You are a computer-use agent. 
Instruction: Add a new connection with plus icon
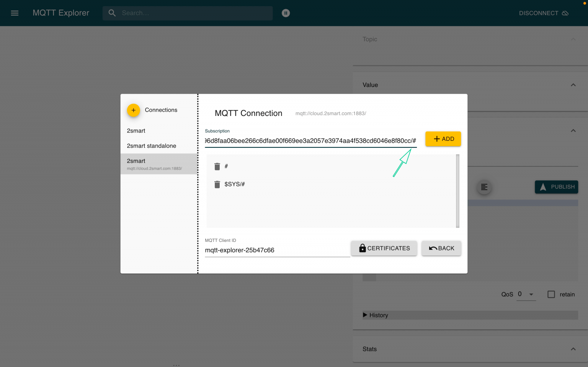133,110
